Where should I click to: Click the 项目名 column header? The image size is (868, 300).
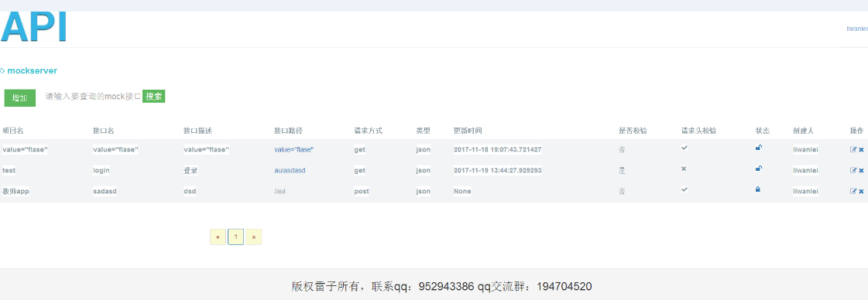[12, 131]
